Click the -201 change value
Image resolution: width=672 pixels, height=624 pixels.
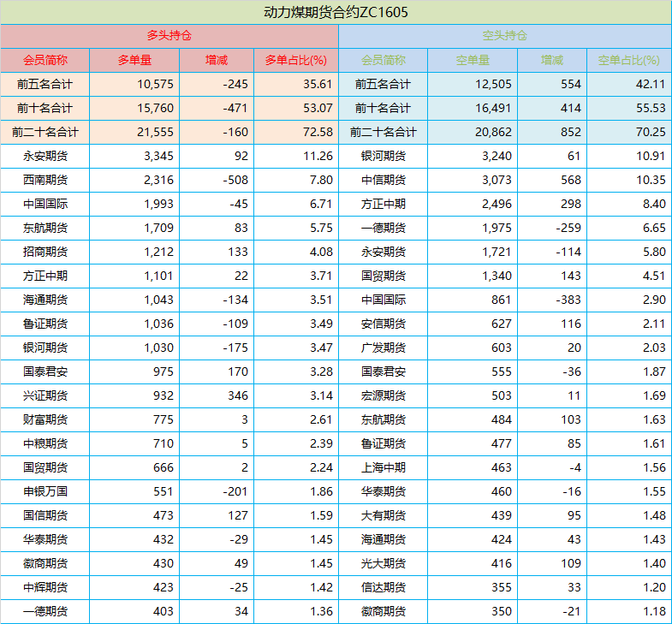[x=235, y=491]
